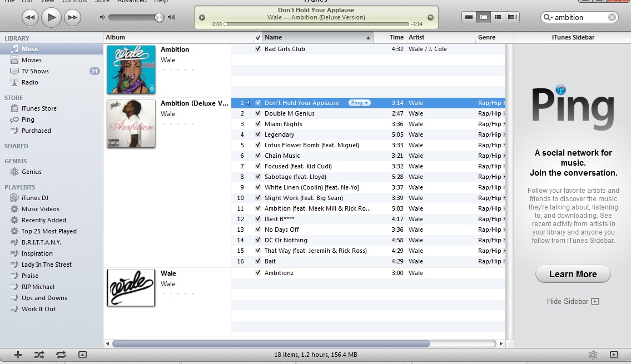Click the horizontal scrollbar left arrow
Viewport: 631px width, 364px height.
pyautogui.click(x=107, y=343)
